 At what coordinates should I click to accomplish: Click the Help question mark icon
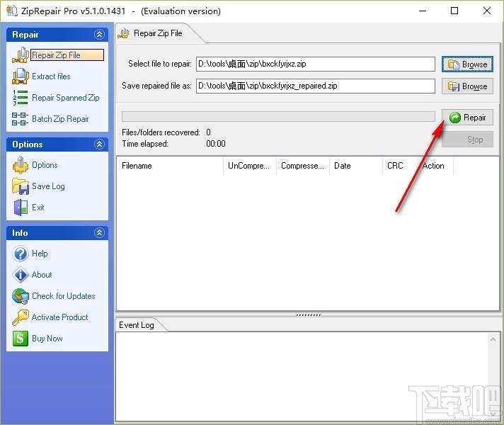pos(21,254)
